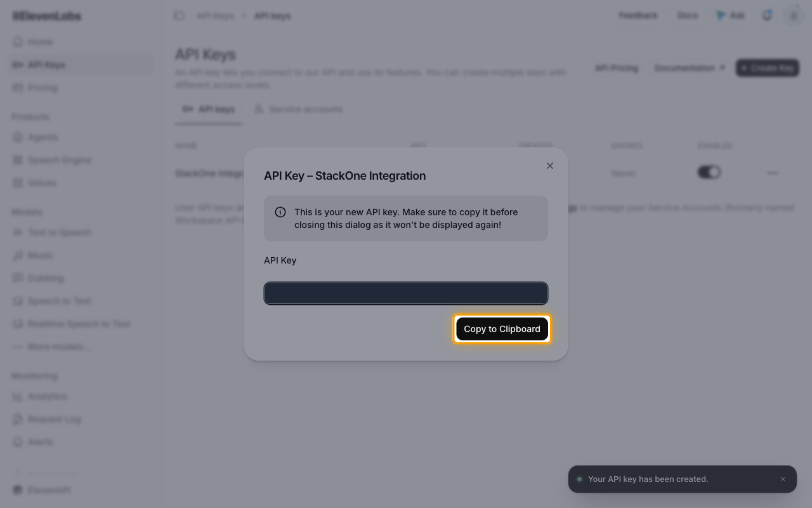Open the API Pricing link
The image size is (812, 508).
[x=617, y=68]
